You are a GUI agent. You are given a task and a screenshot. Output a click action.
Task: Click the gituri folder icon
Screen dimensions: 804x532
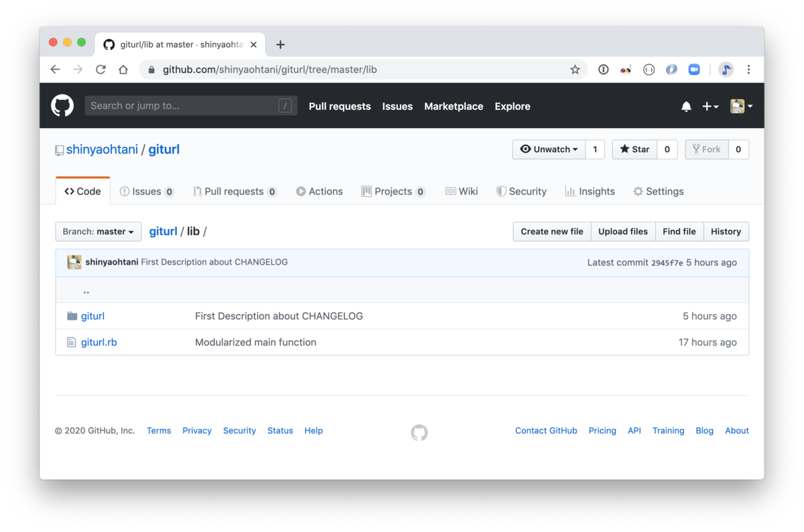[x=72, y=316]
